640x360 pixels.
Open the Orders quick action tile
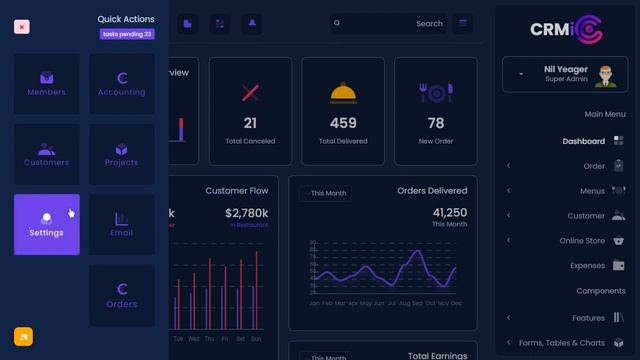pos(122,295)
